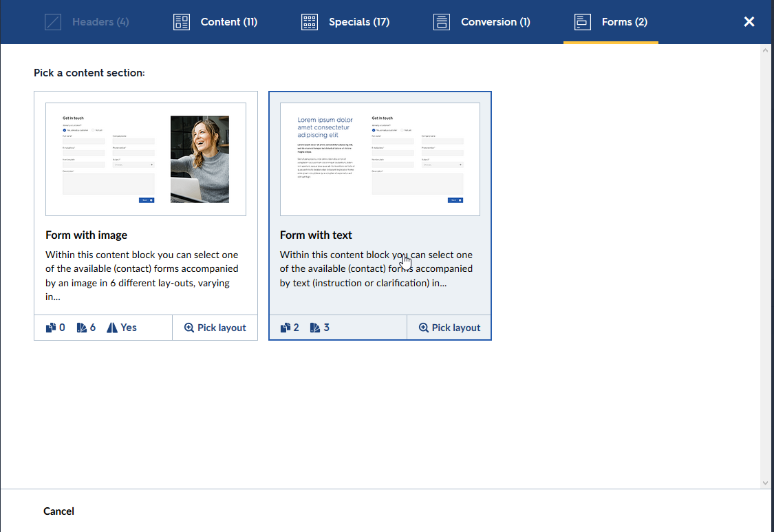Click the scrollbar up arrow
The width and height of the screenshot is (774, 532).
[x=765, y=50]
